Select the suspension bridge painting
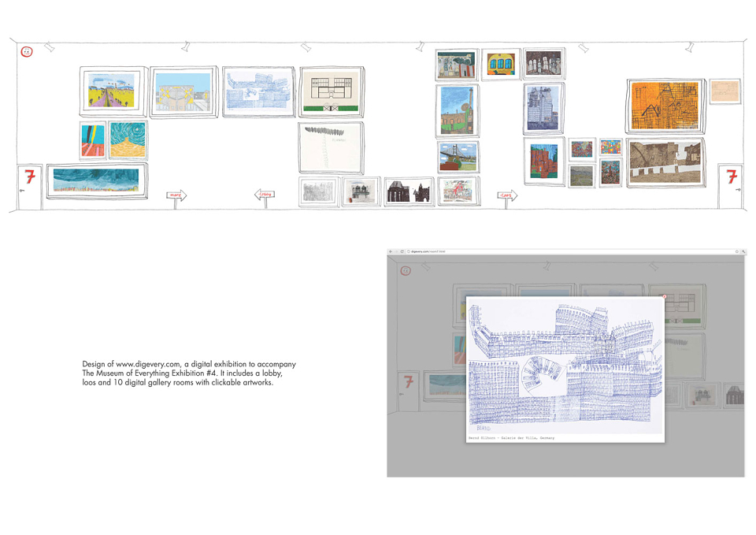This screenshot has width=756, height=535. click(x=458, y=157)
